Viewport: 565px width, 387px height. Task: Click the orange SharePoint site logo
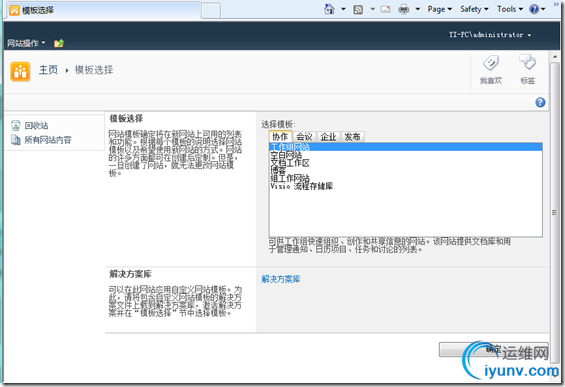20,71
